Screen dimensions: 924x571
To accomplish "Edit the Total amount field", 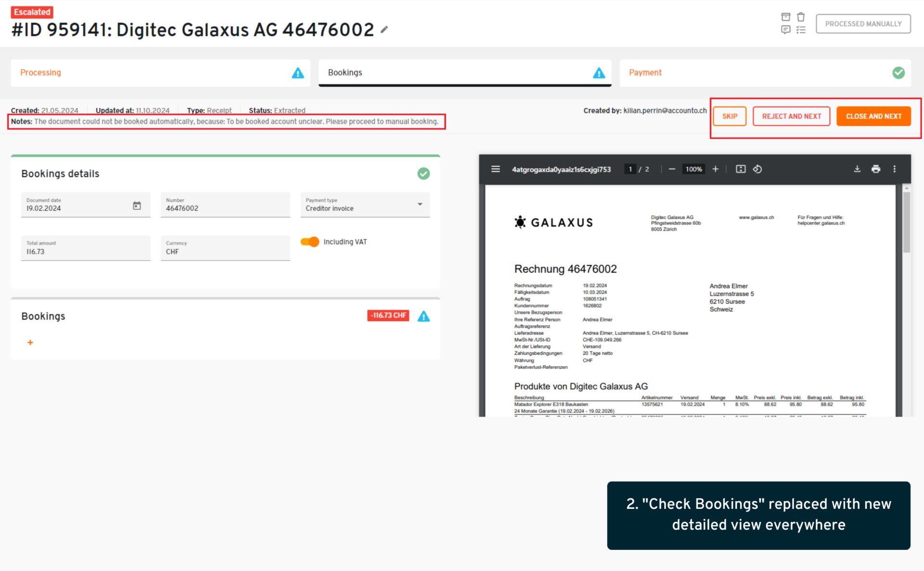I will pyautogui.click(x=86, y=248).
